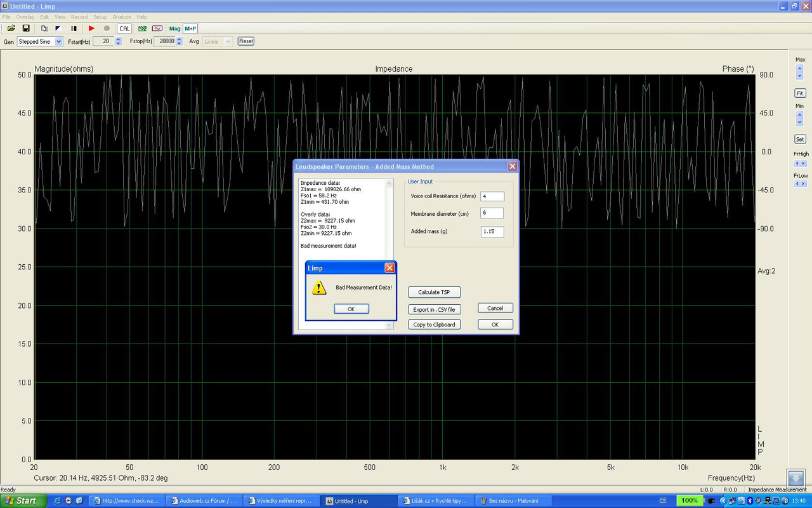Open the File menu
The width and height of the screenshot is (812, 508).
pyautogui.click(x=6, y=17)
